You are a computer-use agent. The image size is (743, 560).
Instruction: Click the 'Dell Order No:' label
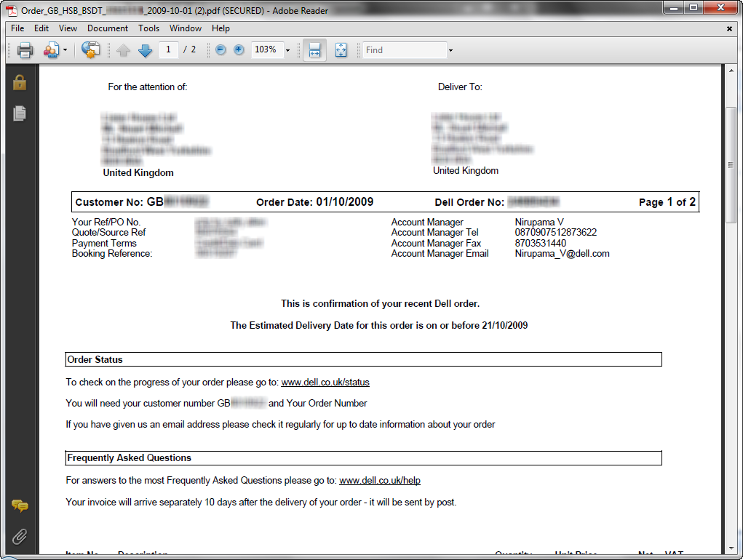click(x=469, y=202)
